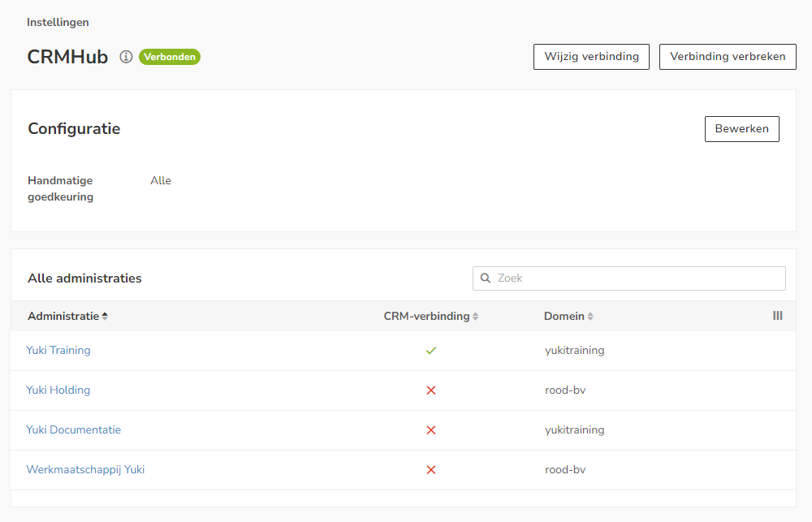The width and height of the screenshot is (812, 522).
Task: Click the Wijzig verbinding button
Action: [591, 57]
